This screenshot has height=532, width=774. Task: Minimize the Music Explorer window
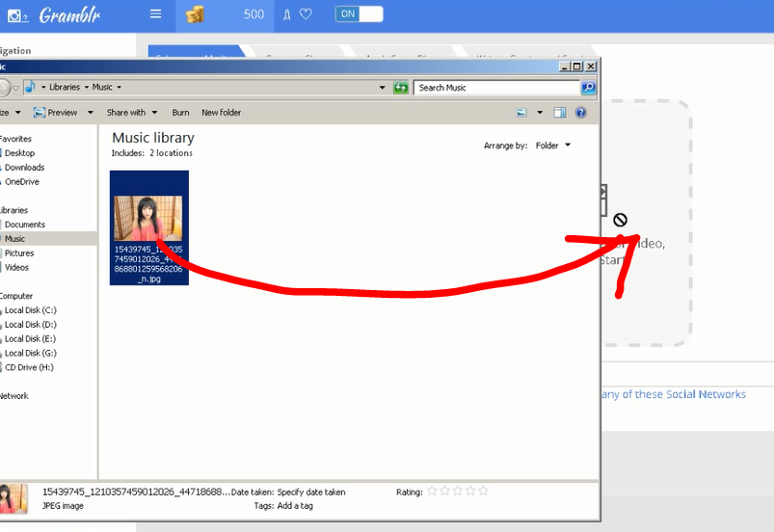pos(565,66)
